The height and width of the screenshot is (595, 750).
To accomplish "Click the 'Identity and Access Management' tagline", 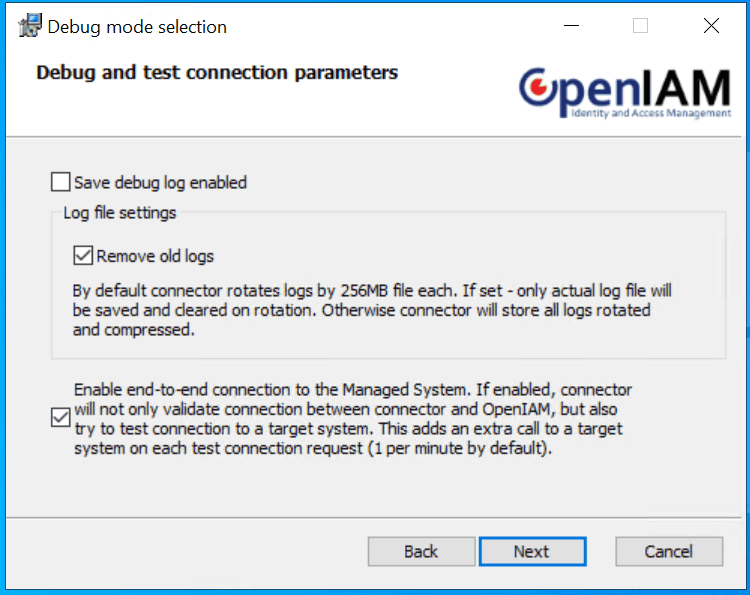I will point(650,114).
